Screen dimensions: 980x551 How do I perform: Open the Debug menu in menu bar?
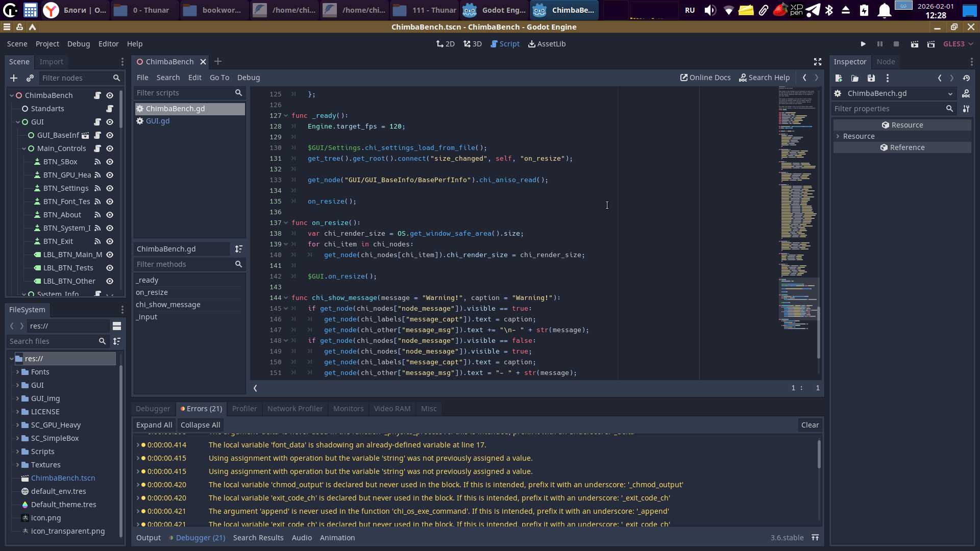(x=78, y=44)
